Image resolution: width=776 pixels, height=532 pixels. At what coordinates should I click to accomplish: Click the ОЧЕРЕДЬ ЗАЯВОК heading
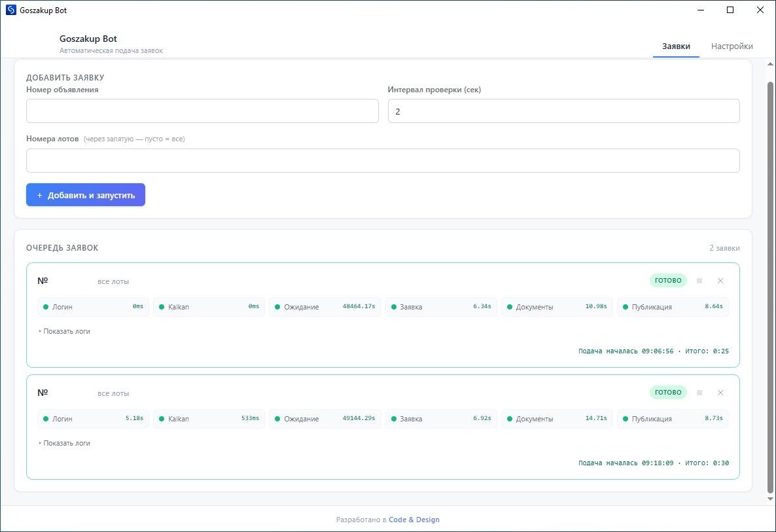pos(62,247)
